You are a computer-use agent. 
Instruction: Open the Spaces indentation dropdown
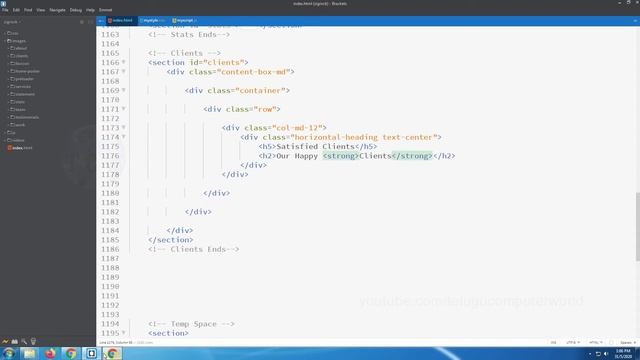tap(627, 342)
